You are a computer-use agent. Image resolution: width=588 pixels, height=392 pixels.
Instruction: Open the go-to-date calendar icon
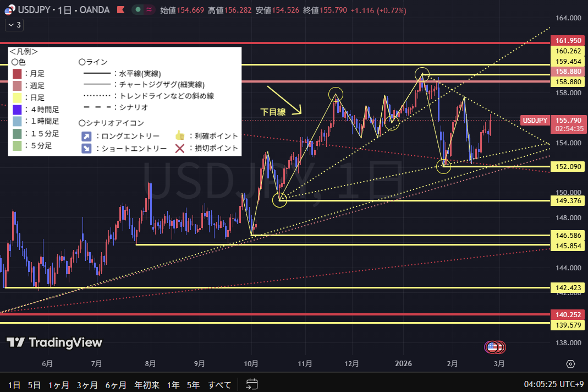point(252,384)
